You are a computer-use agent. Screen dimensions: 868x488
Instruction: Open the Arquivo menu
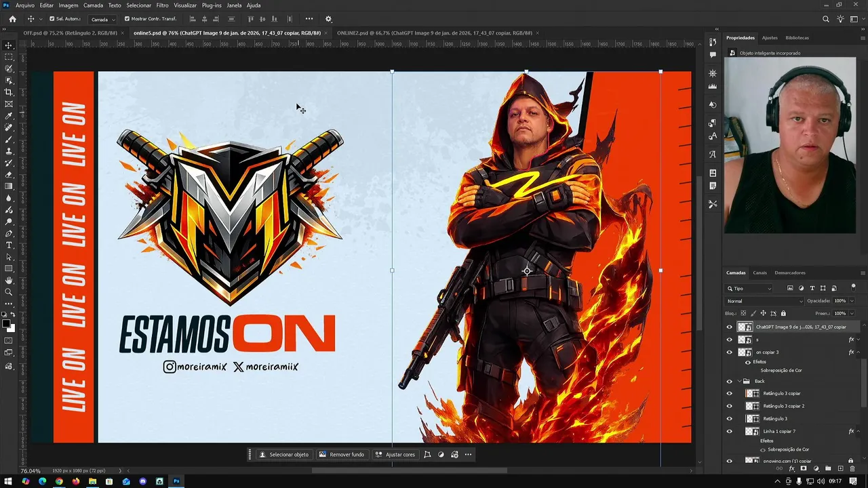click(24, 5)
